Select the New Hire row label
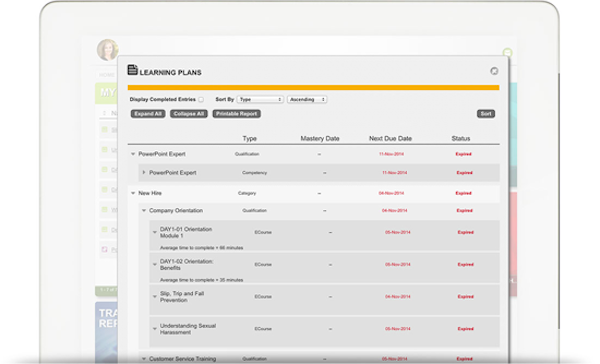The width and height of the screenshot is (600, 364). pyautogui.click(x=150, y=193)
